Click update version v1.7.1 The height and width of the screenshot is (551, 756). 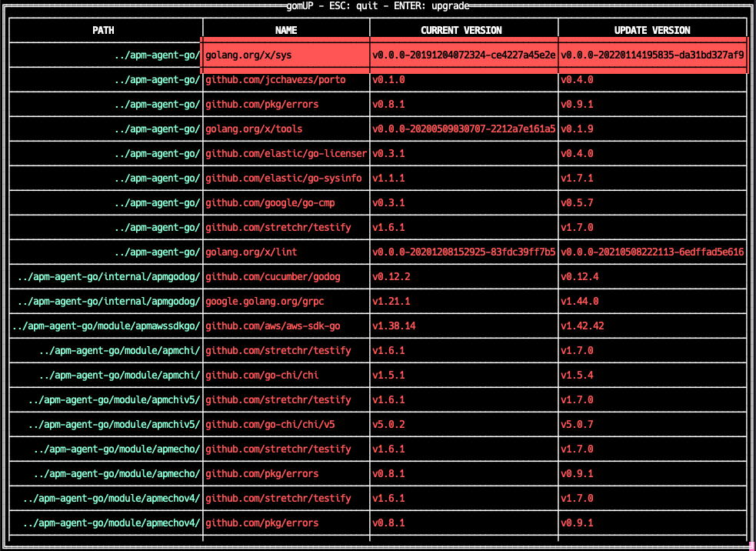click(577, 178)
